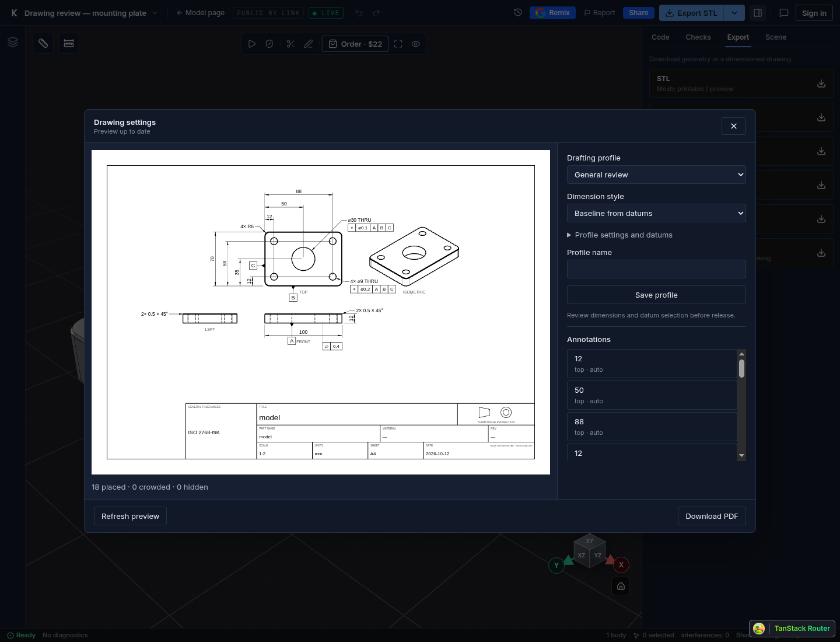Click the play run icon
The width and height of the screenshot is (840, 642).
252,44
